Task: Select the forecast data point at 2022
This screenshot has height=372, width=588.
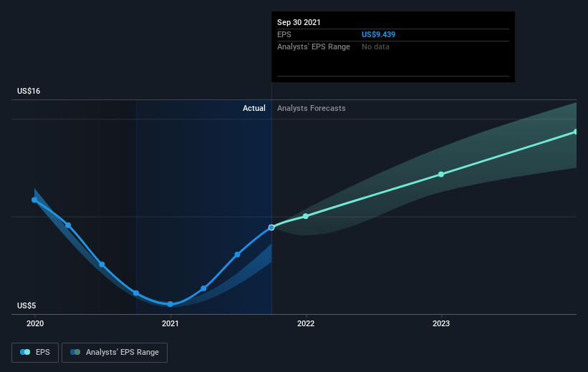Action: [x=306, y=216]
